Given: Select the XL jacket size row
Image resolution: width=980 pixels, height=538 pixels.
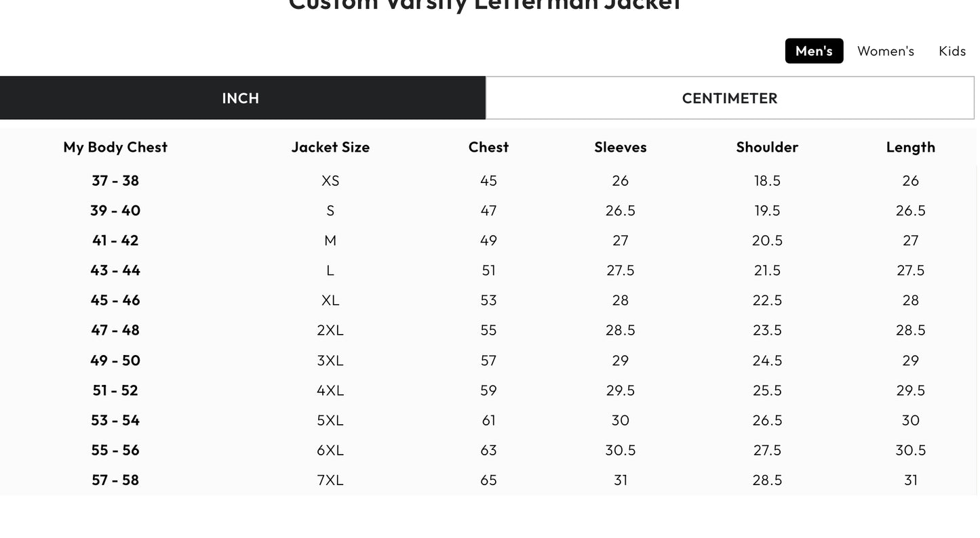Looking at the screenshot, I should (x=330, y=299).
